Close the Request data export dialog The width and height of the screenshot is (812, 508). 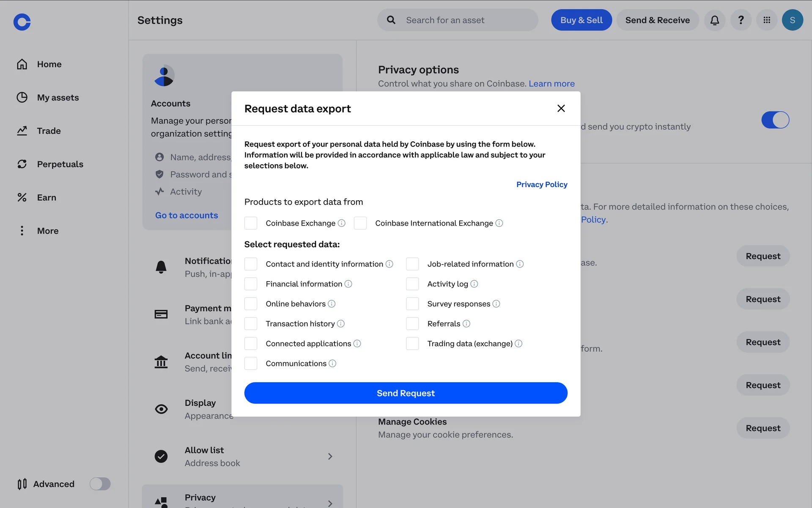(x=561, y=108)
